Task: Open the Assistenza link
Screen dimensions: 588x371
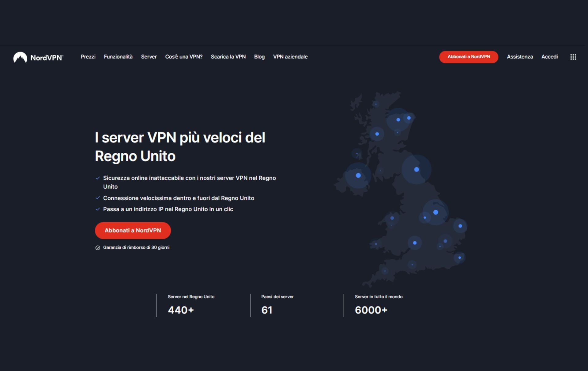Action: 520,57
